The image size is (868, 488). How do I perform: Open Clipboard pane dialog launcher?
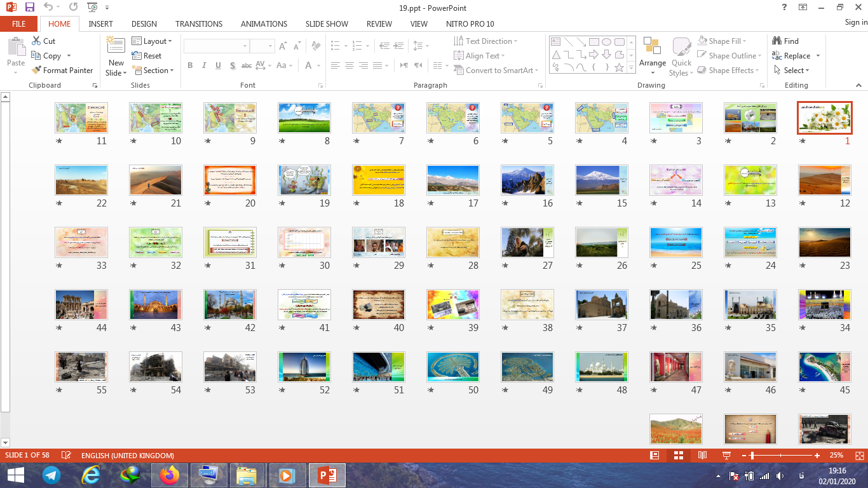point(95,85)
